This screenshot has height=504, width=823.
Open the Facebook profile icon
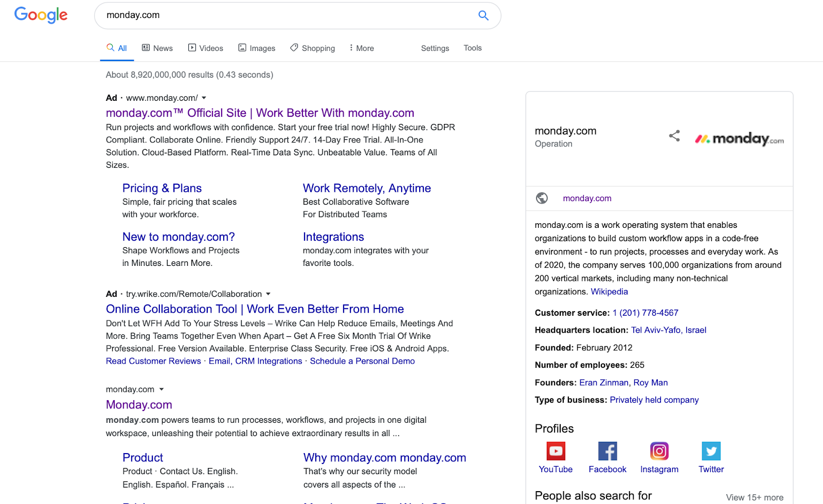point(607,451)
